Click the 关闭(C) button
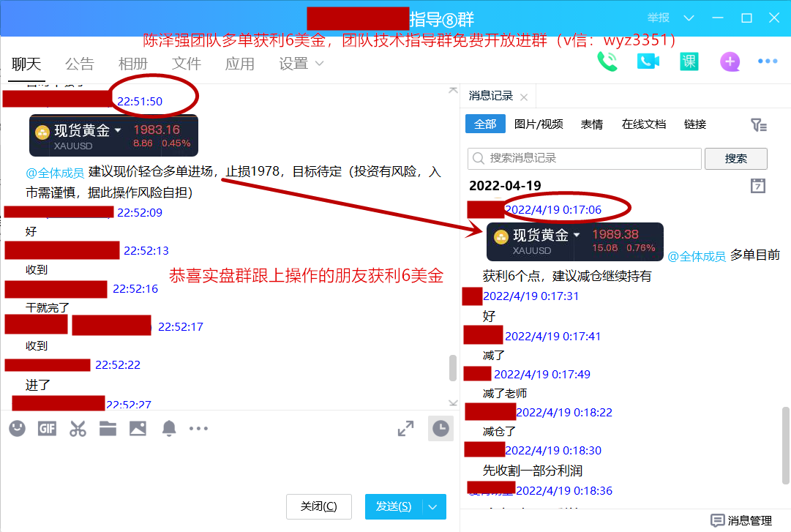 click(x=319, y=506)
